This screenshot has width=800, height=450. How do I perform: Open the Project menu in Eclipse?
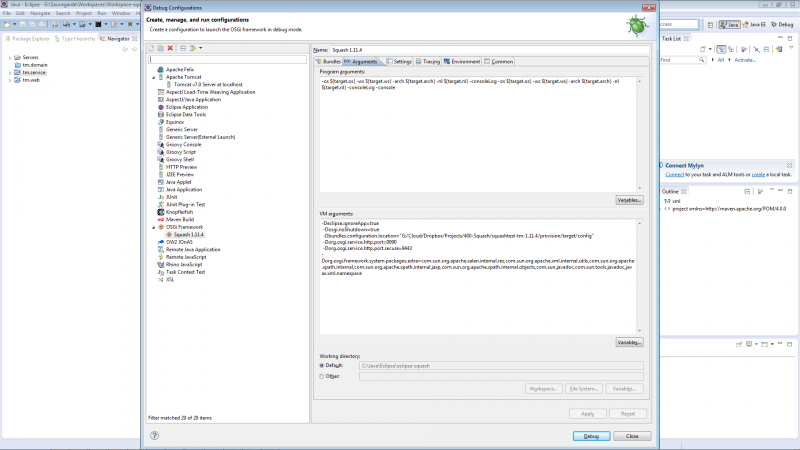tap(84, 13)
